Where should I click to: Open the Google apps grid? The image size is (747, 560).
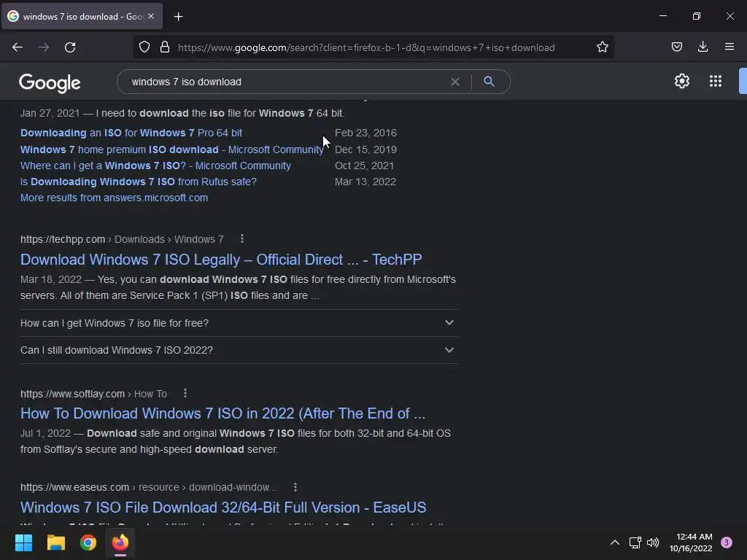tap(716, 81)
